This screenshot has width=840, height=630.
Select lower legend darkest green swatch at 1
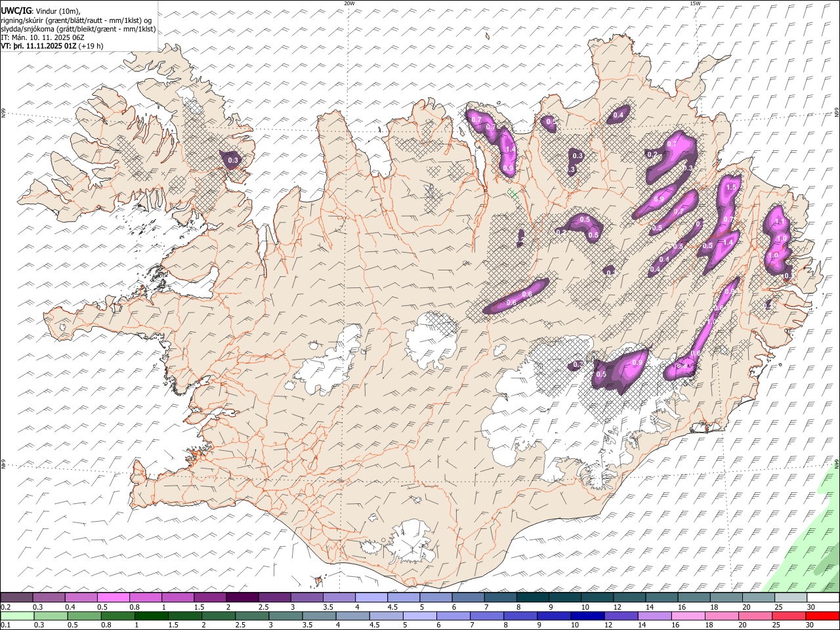coord(151,616)
